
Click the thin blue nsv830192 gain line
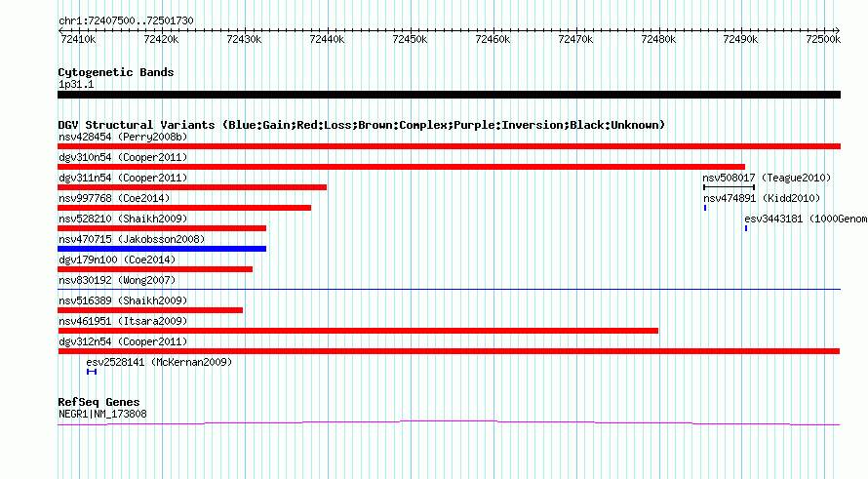coord(449,289)
